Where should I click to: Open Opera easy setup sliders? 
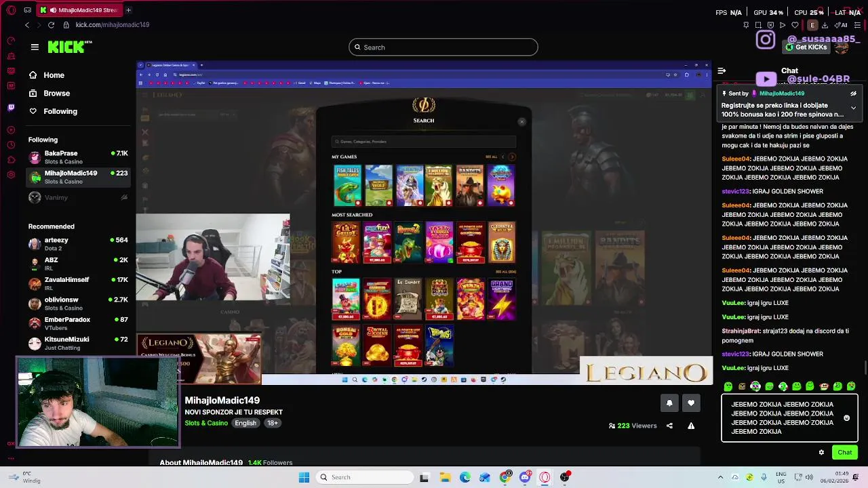(856, 25)
